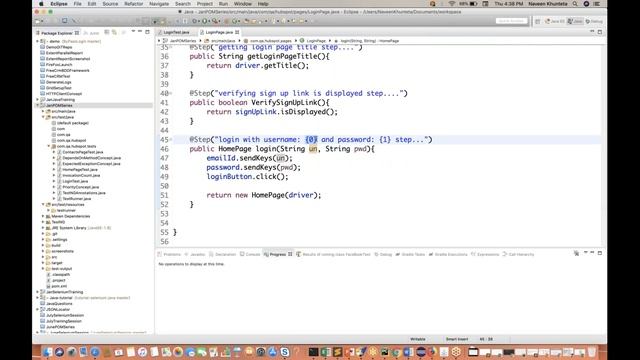Click Remove All Finished Operations icon in Progress view
Screen dimensions: 640x360
coord(576,253)
